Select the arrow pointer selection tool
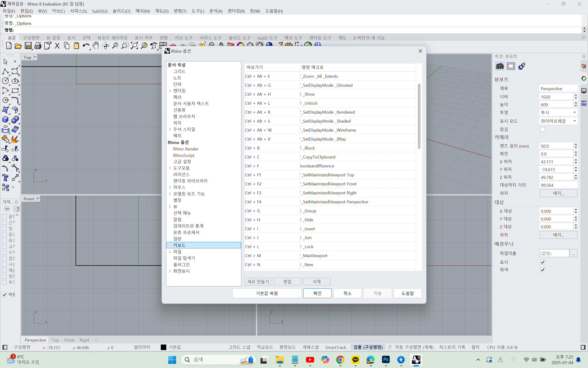This screenshot has width=588, height=368. click(5, 62)
